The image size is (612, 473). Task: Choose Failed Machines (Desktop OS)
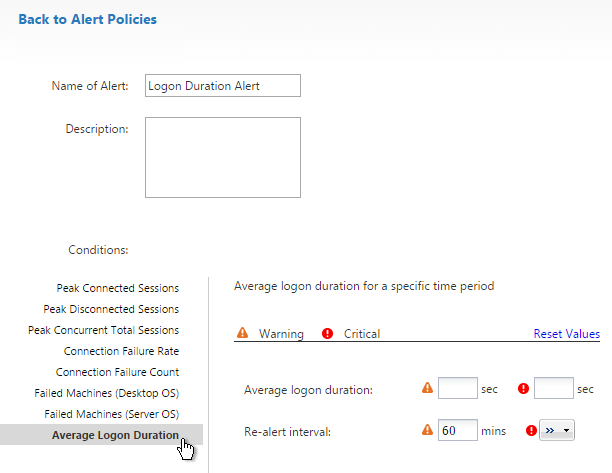[107, 393]
